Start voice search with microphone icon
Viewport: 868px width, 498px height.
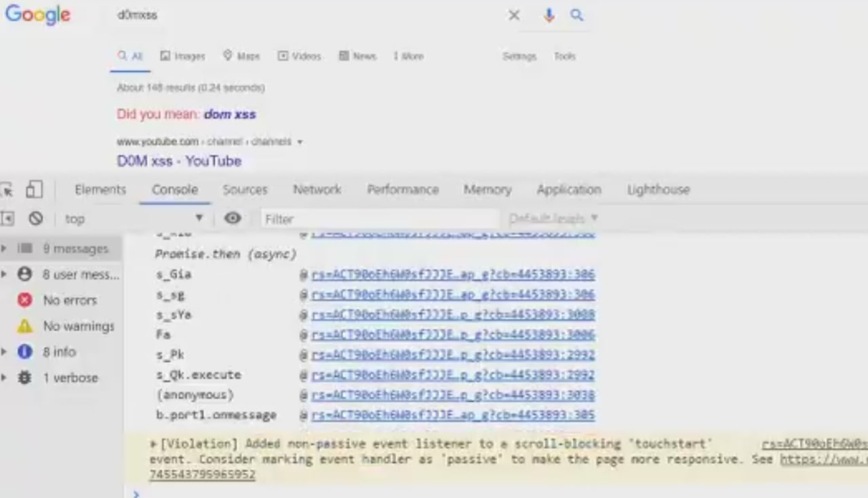[549, 15]
